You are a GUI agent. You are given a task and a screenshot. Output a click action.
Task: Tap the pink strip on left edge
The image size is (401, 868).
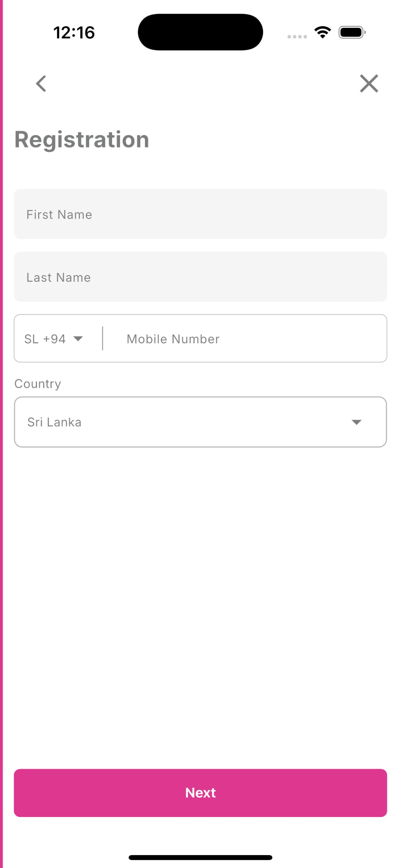pyautogui.click(x=1, y=434)
